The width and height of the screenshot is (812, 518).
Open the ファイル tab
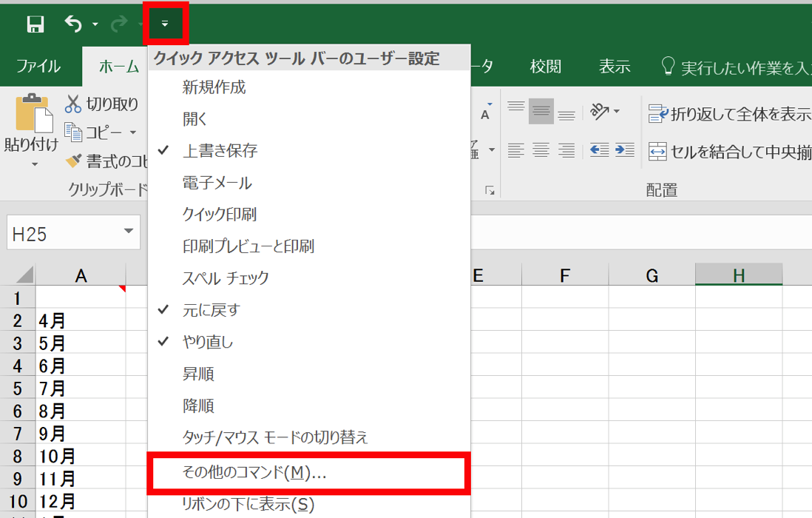pyautogui.click(x=38, y=67)
